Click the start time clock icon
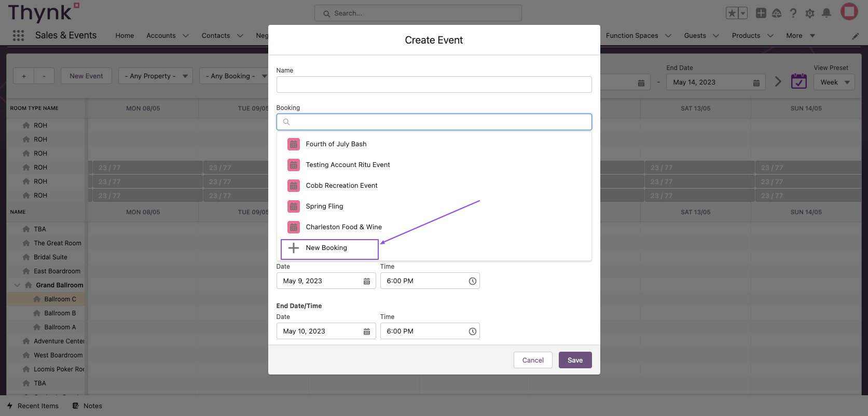Image resolution: width=868 pixels, height=416 pixels. 472,281
